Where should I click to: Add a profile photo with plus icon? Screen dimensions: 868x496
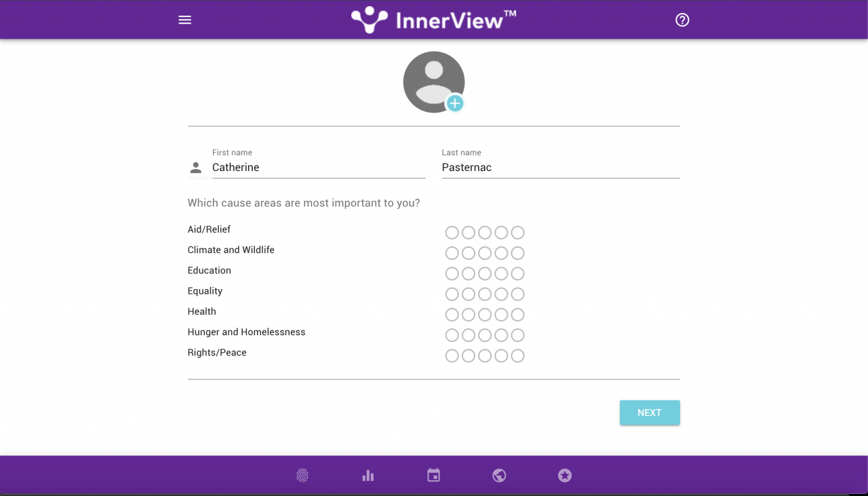(454, 103)
